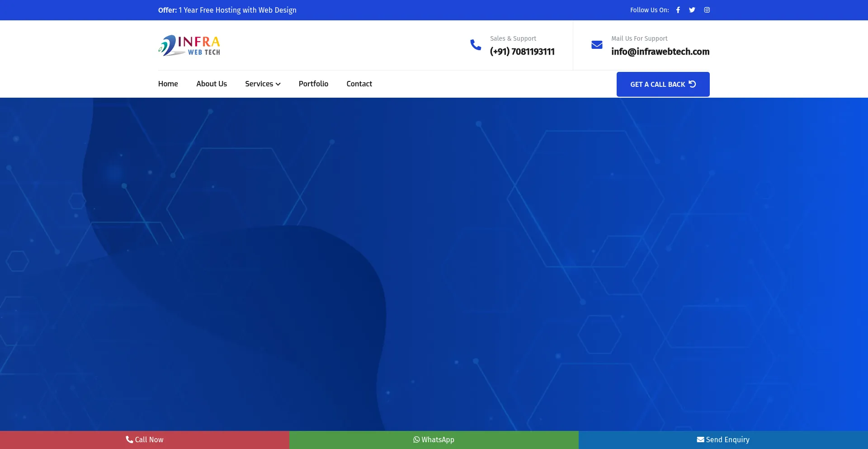The image size is (868, 449).
Task: Expand the Services dropdown chevron
Action: [x=278, y=84]
